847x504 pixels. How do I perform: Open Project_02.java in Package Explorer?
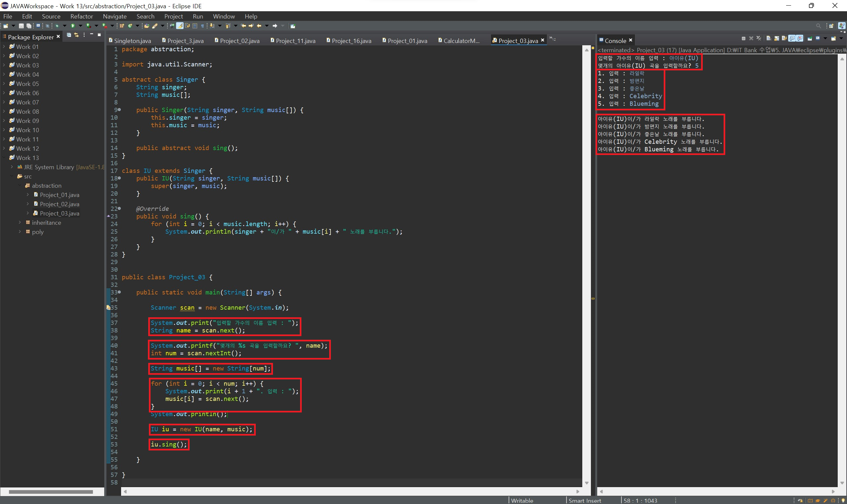[x=60, y=204]
